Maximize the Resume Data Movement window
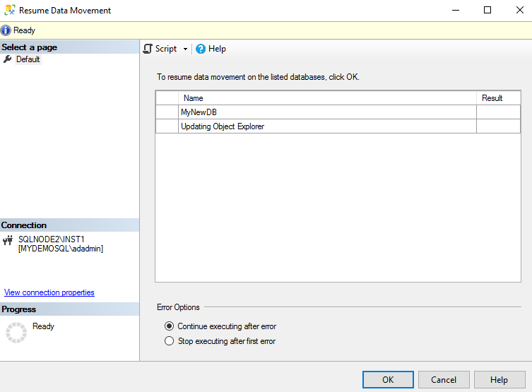The width and height of the screenshot is (532, 392). tap(487, 11)
